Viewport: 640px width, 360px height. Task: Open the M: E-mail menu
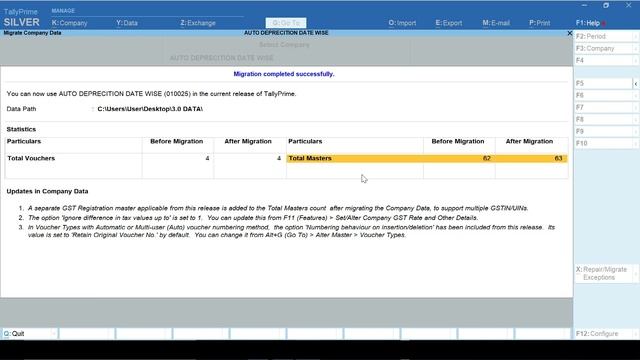496,23
